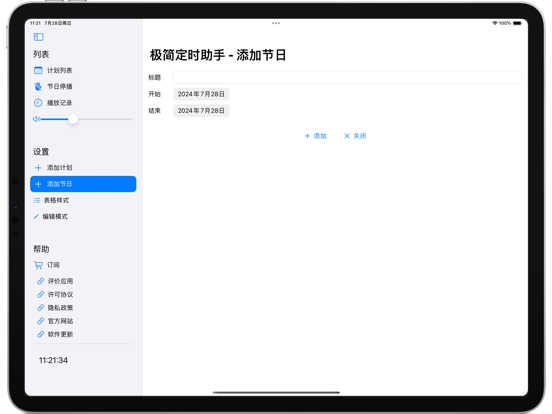
Task: Click the 极简定时助手 - 添加节日 heading
Action: click(x=218, y=55)
